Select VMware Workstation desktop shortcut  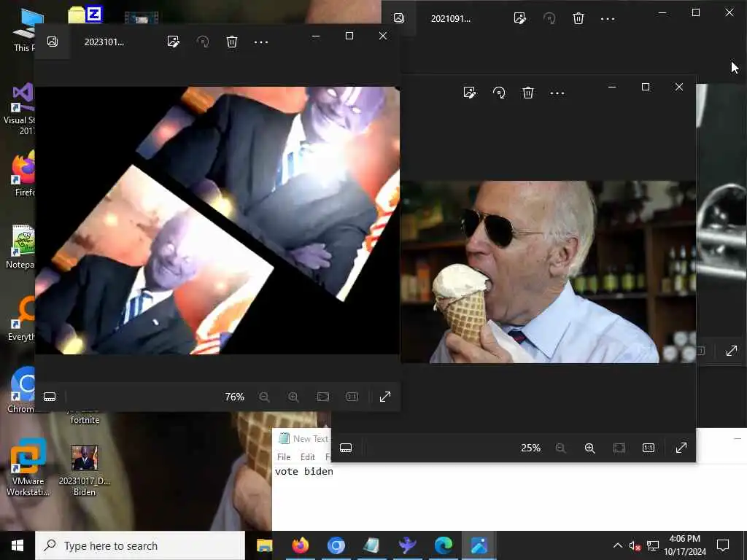pyautogui.click(x=28, y=467)
